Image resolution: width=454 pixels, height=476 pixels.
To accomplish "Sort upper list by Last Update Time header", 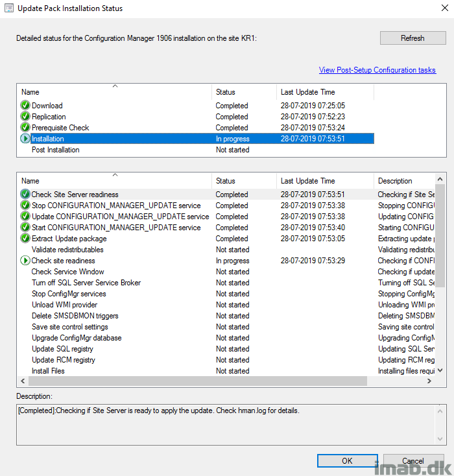I will [325, 92].
